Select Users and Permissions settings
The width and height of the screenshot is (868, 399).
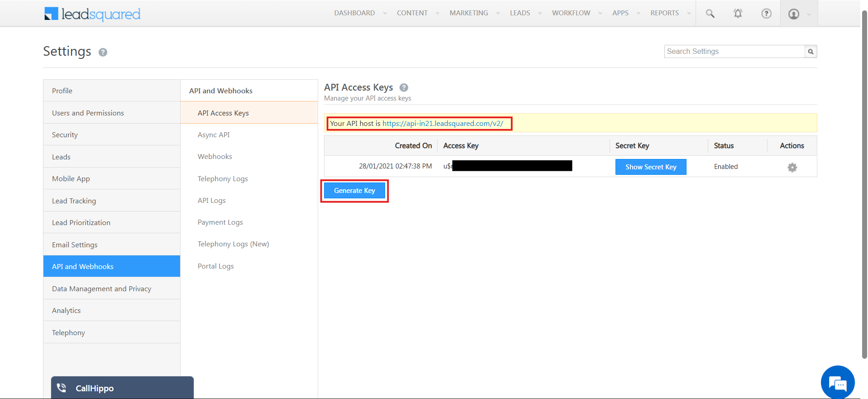[112, 113]
